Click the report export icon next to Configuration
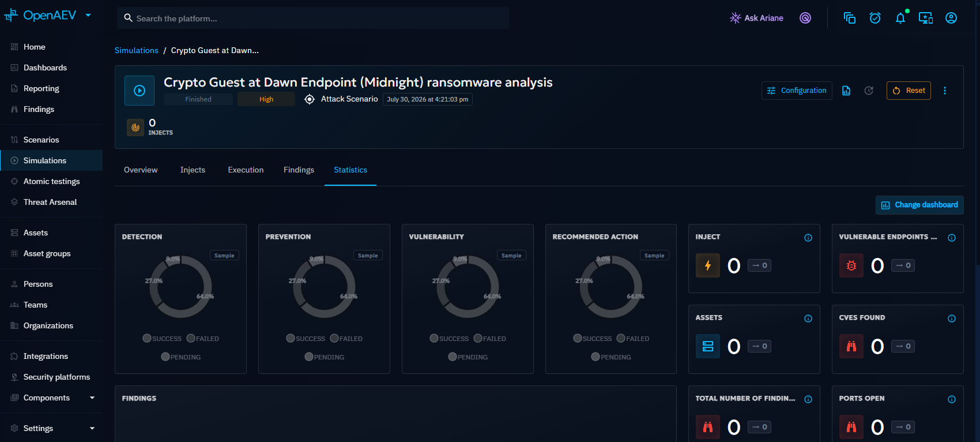 [x=846, y=91]
